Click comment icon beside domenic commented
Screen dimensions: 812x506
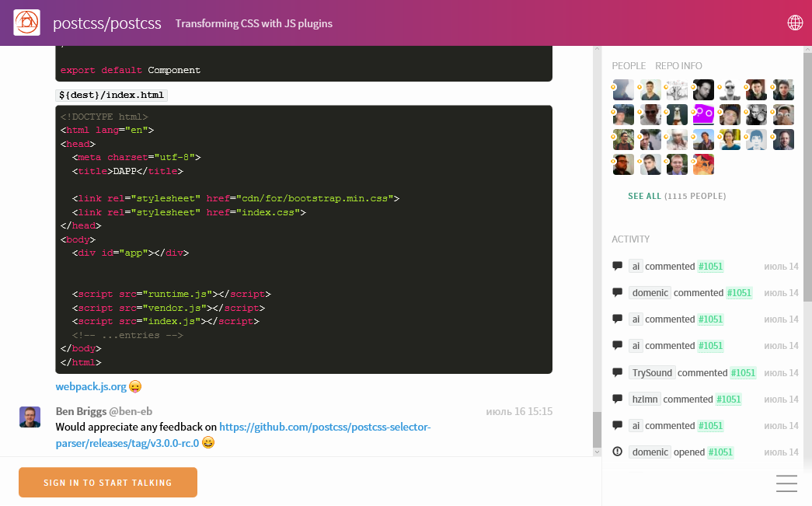pos(617,292)
